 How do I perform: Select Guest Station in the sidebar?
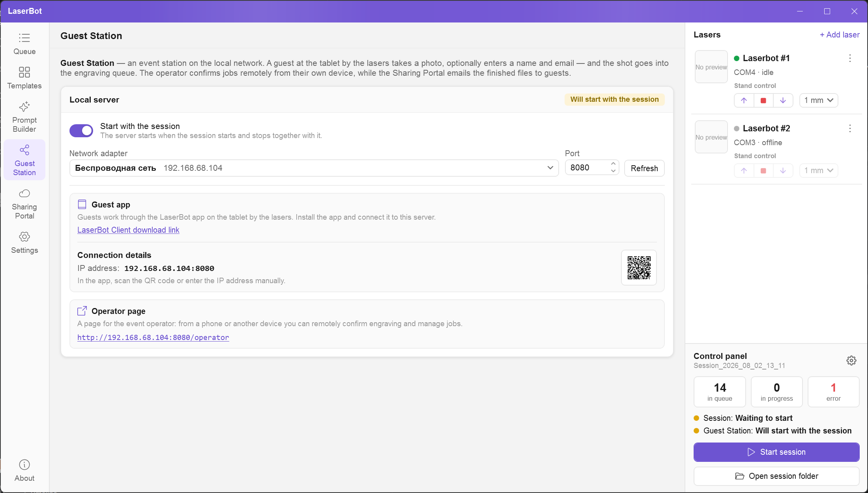(x=24, y=160)
